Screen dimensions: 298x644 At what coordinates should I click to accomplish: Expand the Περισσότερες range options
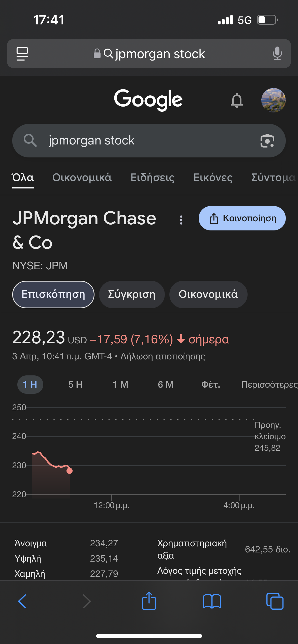pyautogui.click(x=269, y=385)
